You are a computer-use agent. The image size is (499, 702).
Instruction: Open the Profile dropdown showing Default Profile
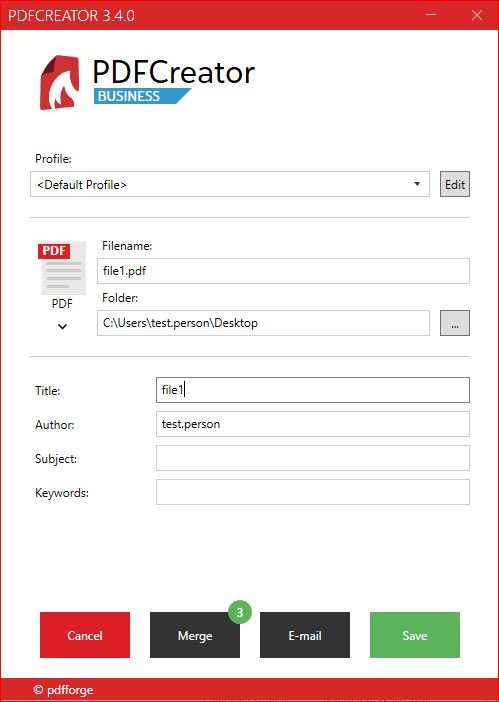click(x=230, y=184)
